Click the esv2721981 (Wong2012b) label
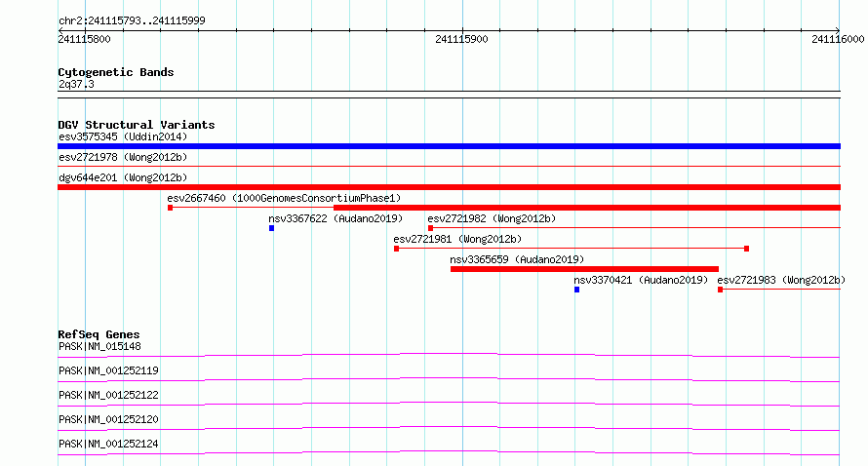The image size is (868, 466). coord(457,239)
